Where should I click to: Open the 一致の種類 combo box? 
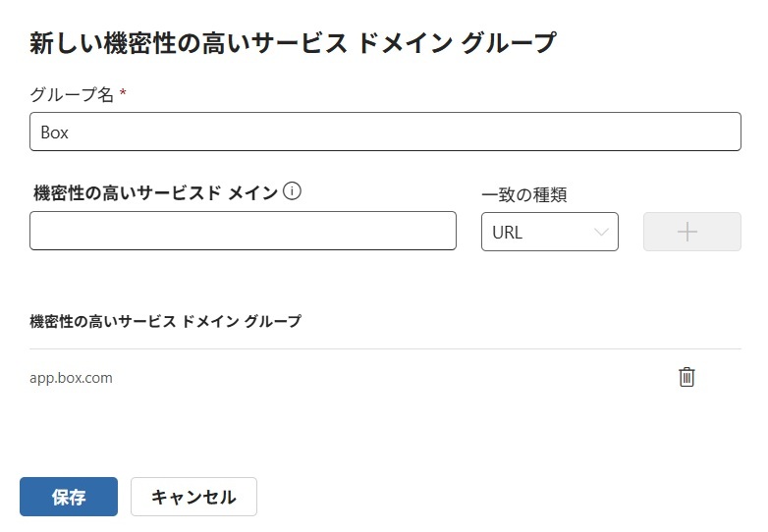(x=549, y=233)
